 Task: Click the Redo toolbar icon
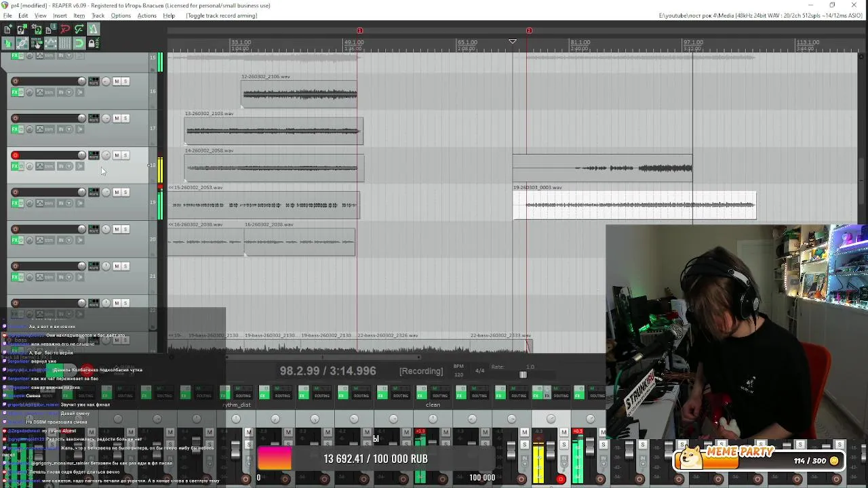79,29
